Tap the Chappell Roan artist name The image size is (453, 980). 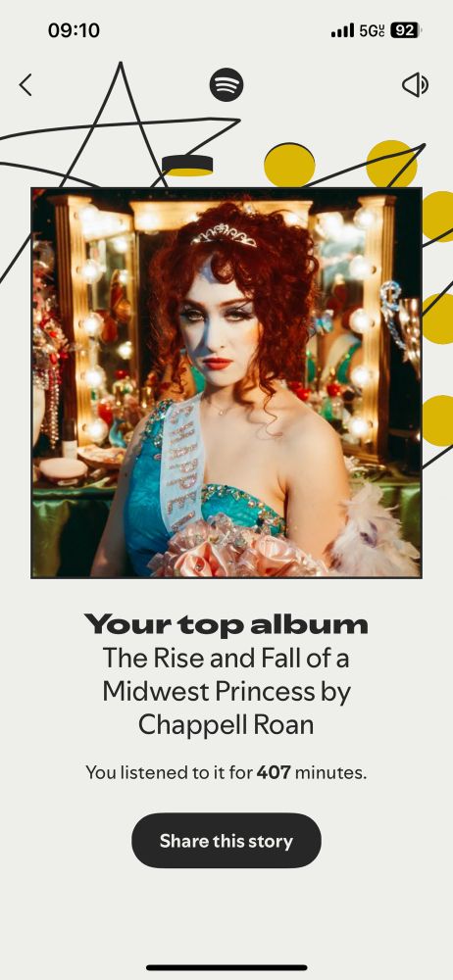pos(226,725)
